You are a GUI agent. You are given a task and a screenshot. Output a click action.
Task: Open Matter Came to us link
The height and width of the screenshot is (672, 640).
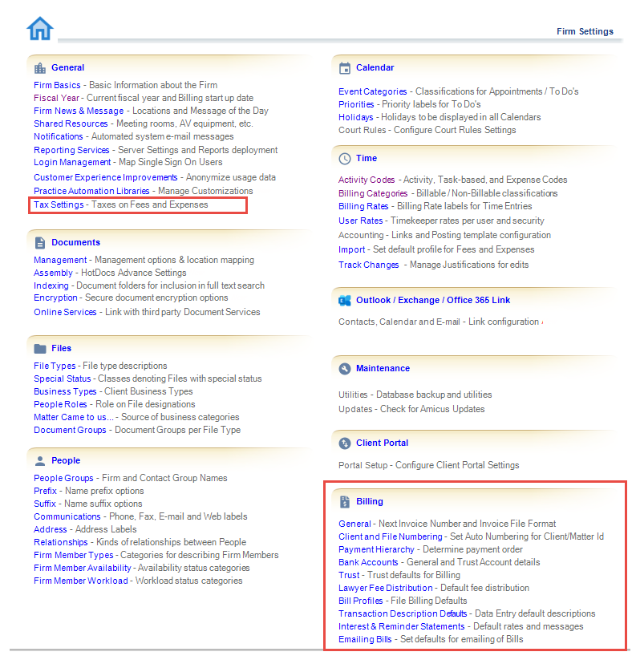click(74, 418)
